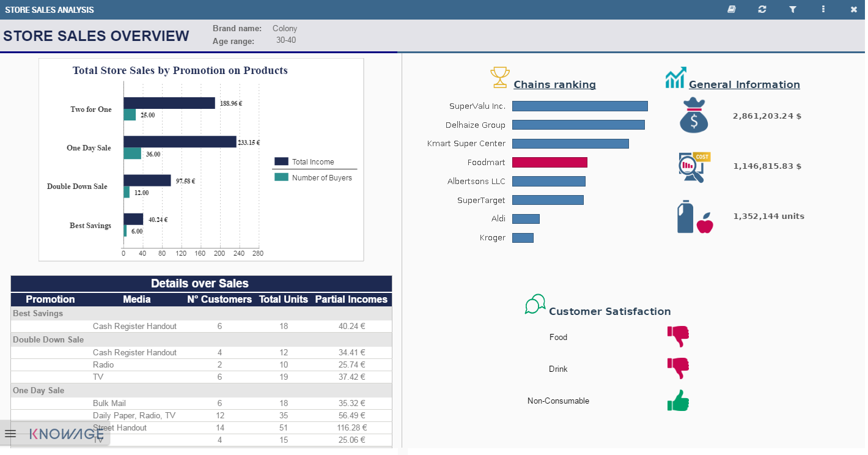Select the Delhaize Group ranking bar
This screenshot has height=455, width=868.
click(x=578, y=125)
